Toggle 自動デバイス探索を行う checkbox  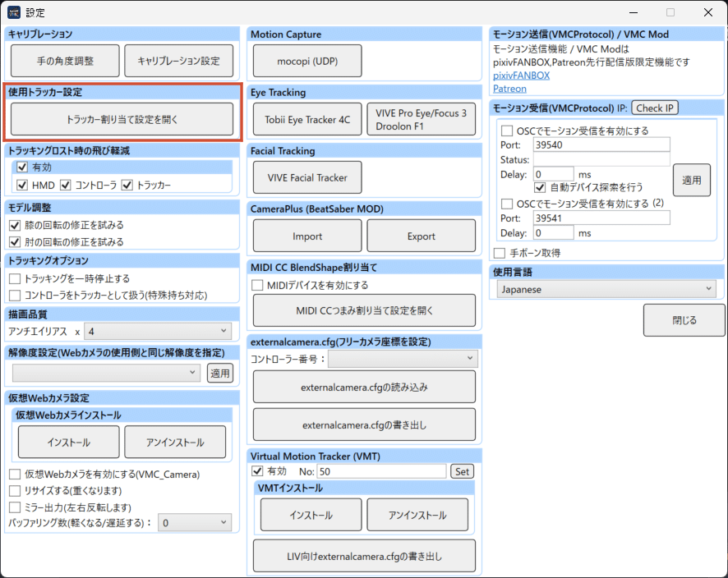tap(540, 187)
